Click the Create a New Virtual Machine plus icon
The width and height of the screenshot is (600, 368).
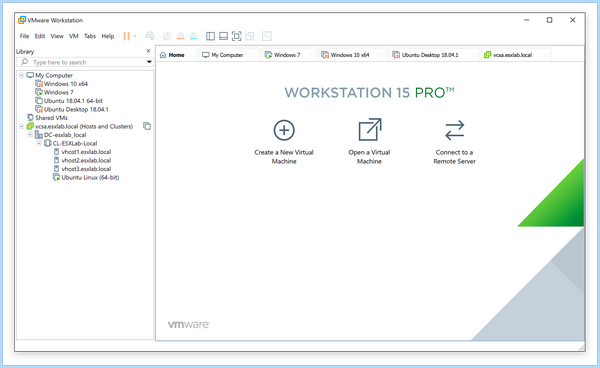click(x=284, y=130)
